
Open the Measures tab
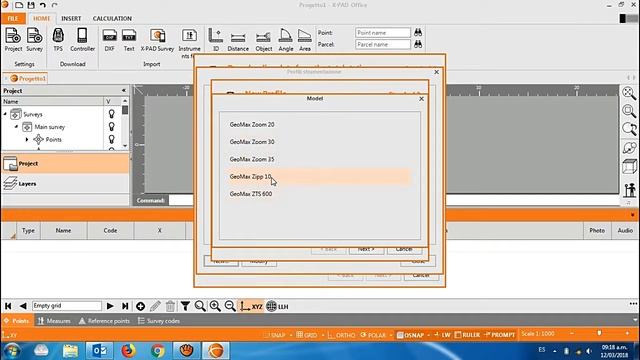click(54, 321)
